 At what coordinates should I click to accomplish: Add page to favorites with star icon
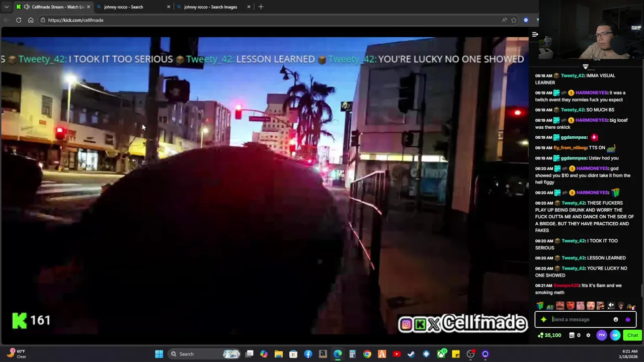tap(514, 20)
